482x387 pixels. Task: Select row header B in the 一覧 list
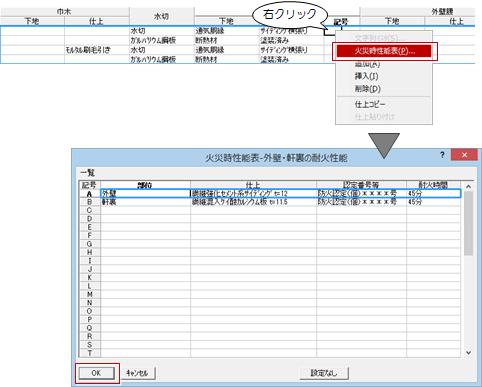click(x=89, y=202)
